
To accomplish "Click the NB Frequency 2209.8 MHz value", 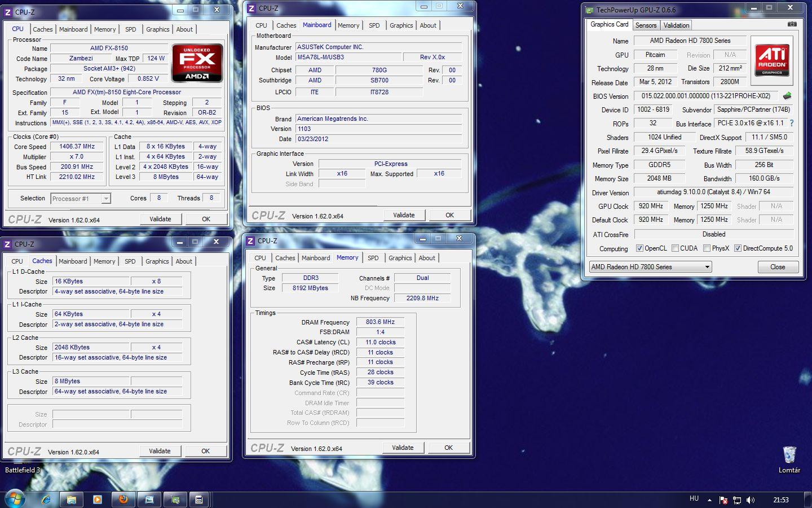I will 422,298.
